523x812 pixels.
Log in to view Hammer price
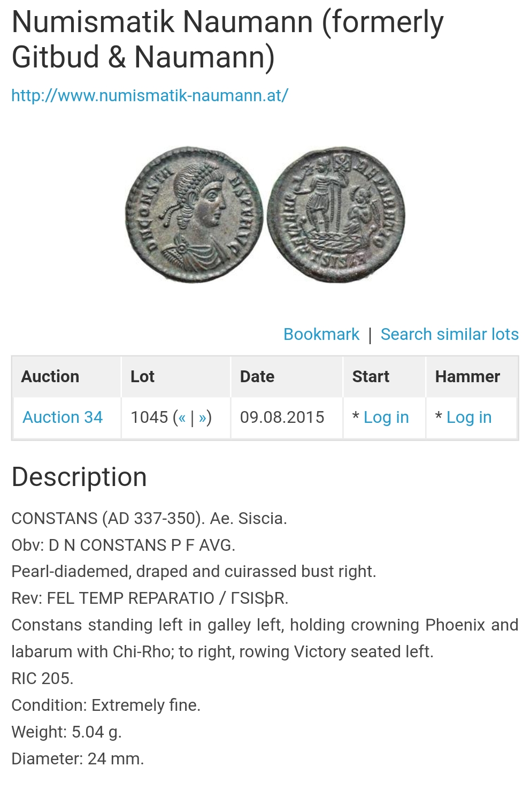469,417
